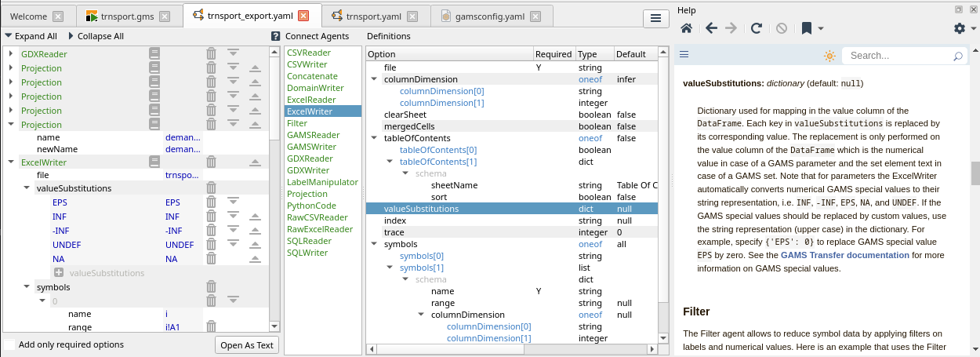Screen dimensions: 980x357
Task: Move the GDXReader agent down
Action: (233, 53)
